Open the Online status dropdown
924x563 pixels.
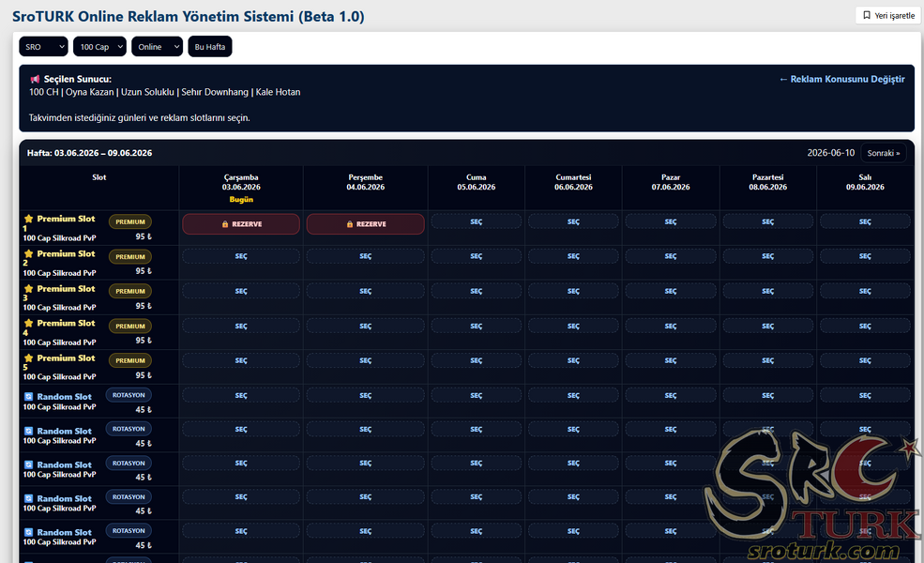point(157,47)
